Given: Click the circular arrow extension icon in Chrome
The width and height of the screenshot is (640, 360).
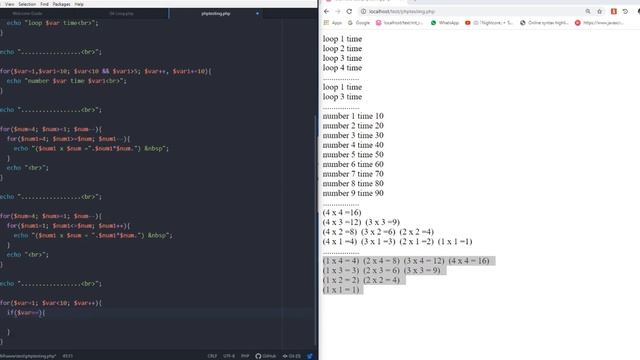Looking at the screenshot, I should click(x=625, y=11).
